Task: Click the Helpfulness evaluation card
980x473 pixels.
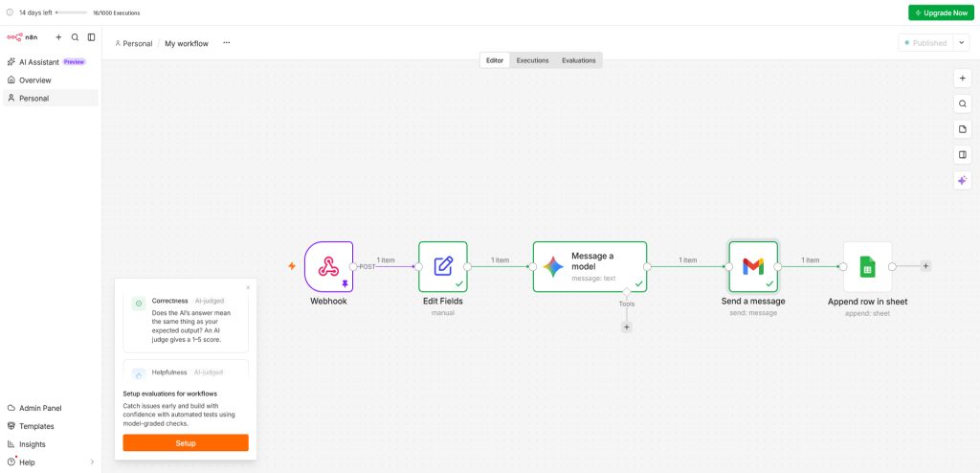Action: [186, 370]
